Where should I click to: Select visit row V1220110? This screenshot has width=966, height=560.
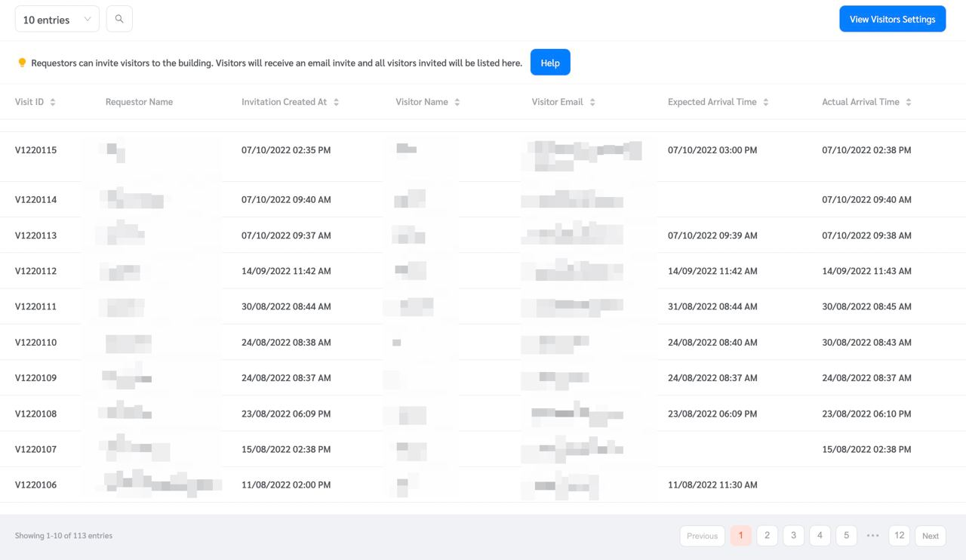(35, 343)
